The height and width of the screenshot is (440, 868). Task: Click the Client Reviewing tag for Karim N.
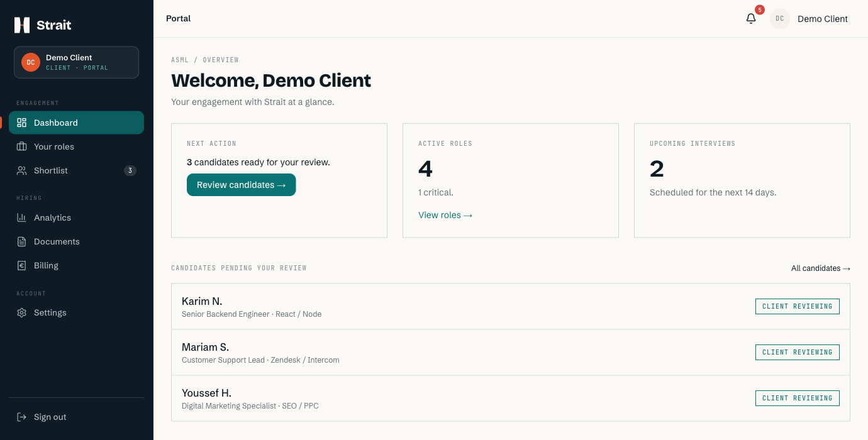click(x=798, y=306)
